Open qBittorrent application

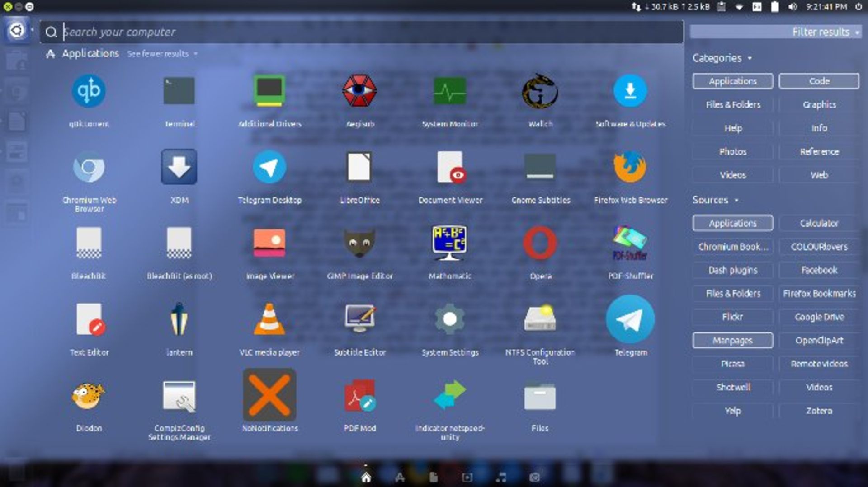pyautogui.click(x=89, y=91)
